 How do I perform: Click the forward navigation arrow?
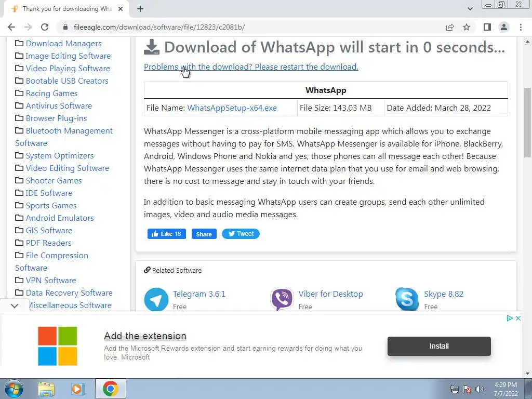28,27
